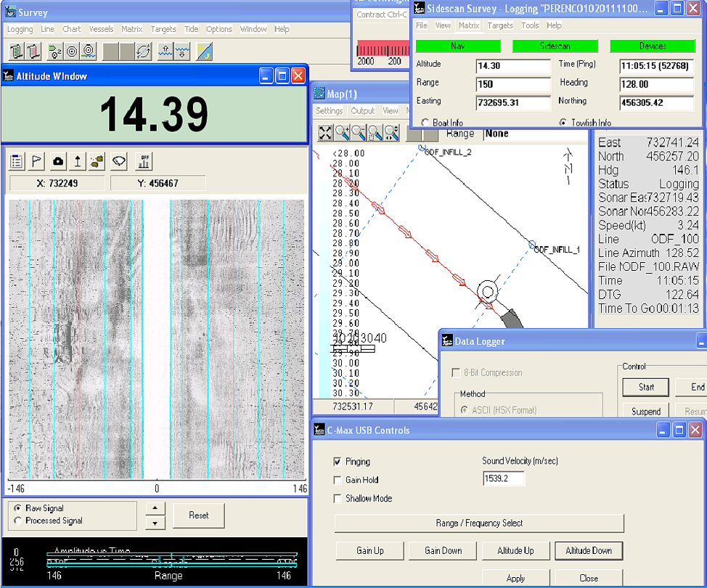Click the OFF gain bars icon in sonar toolbar
The image size is (707, 588).
tap(144, 161)
